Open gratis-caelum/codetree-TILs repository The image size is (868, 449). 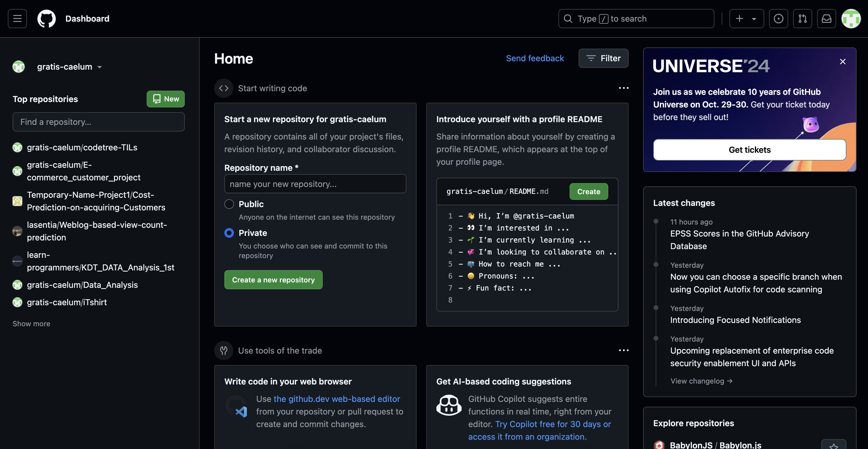(x=82, y=147)
